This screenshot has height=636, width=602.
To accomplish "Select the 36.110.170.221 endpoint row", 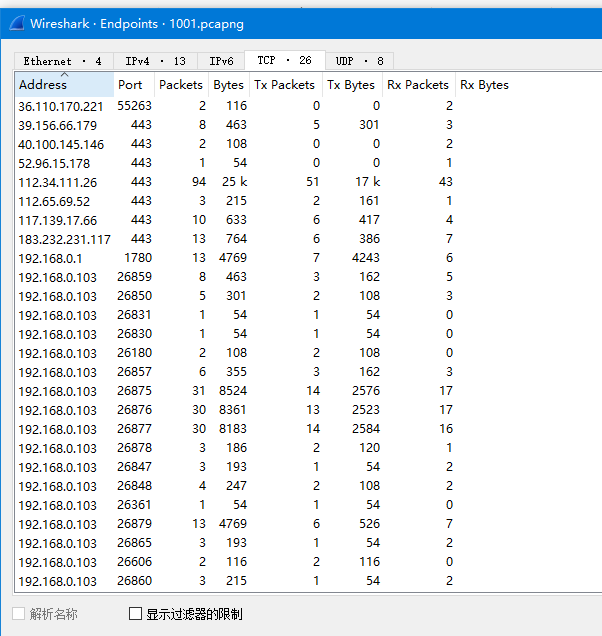I will [x=308, y=106].
